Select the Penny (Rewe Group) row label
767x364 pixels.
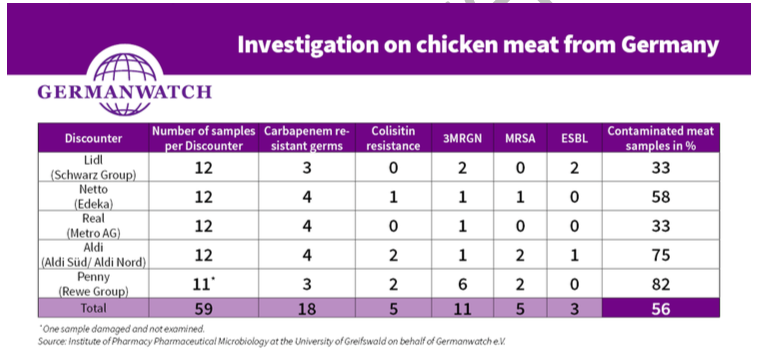pos(93,283)
